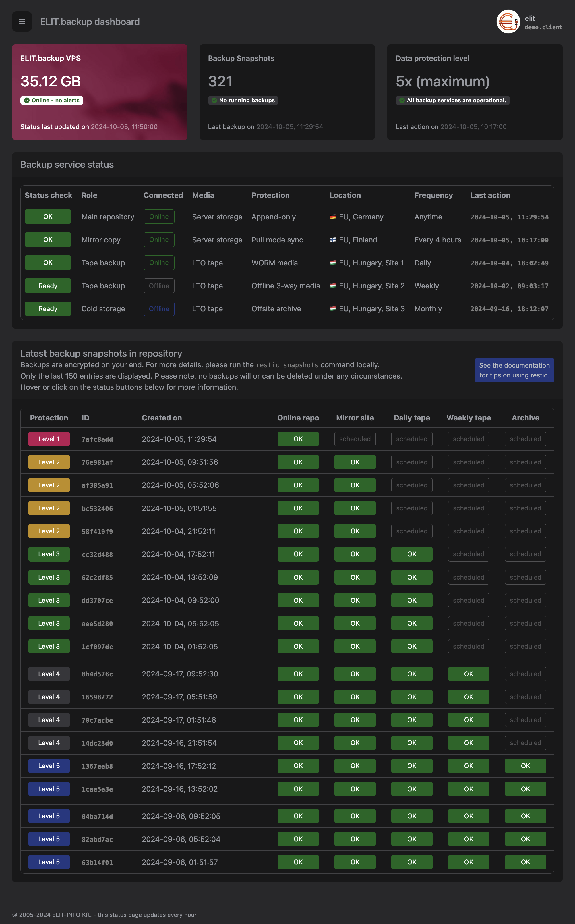575x924 pixels.
Task: Click OK status for Mirror copy row
Action: [48, 240]
